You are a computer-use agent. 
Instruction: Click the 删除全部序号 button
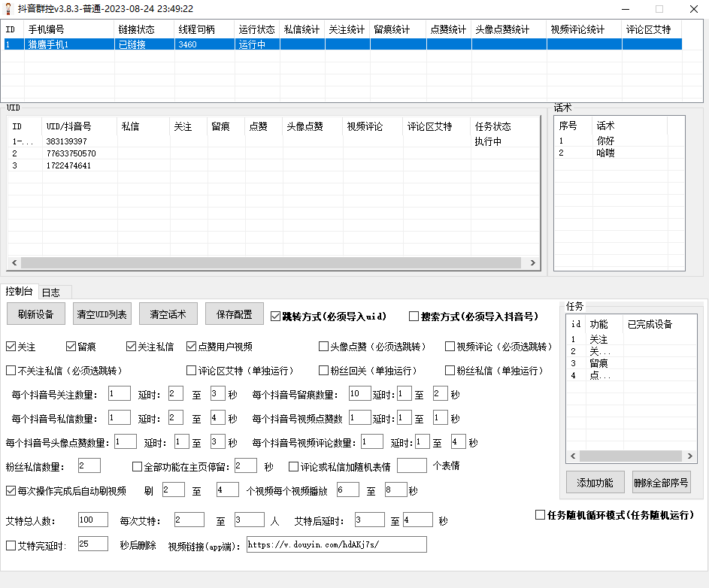point(661,483)
